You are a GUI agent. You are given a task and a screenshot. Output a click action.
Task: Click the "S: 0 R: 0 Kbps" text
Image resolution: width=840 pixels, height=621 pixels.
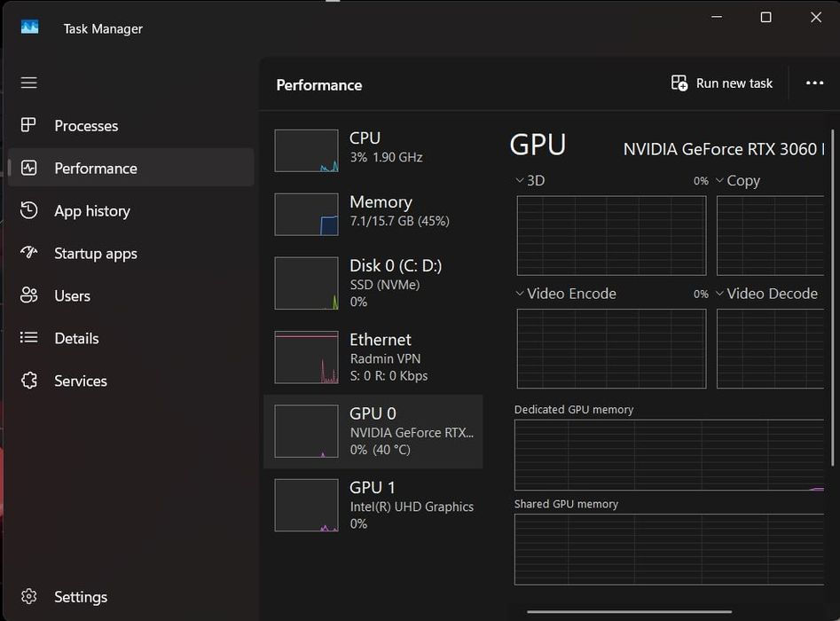pos(389,376)
